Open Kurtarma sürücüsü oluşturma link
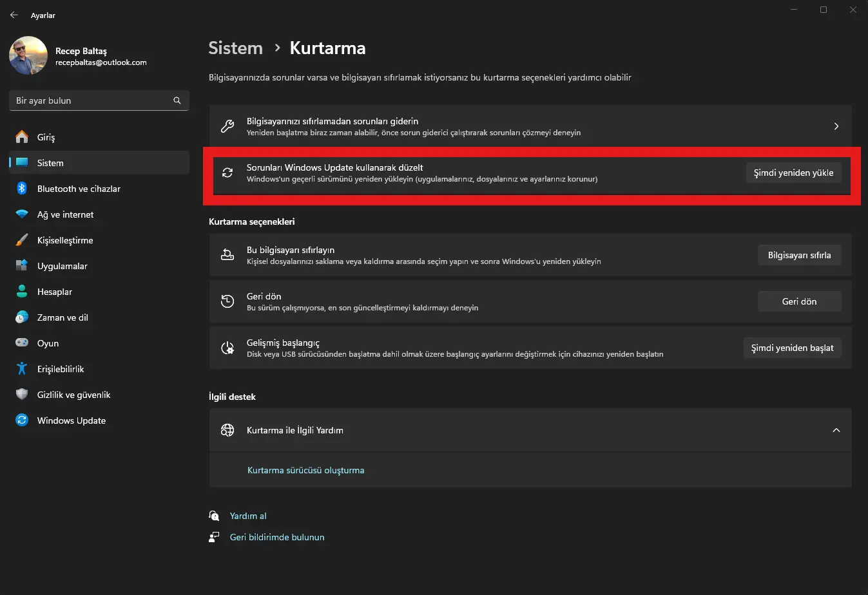The height and width of the screenshot is (595, 868). [306, 470]
